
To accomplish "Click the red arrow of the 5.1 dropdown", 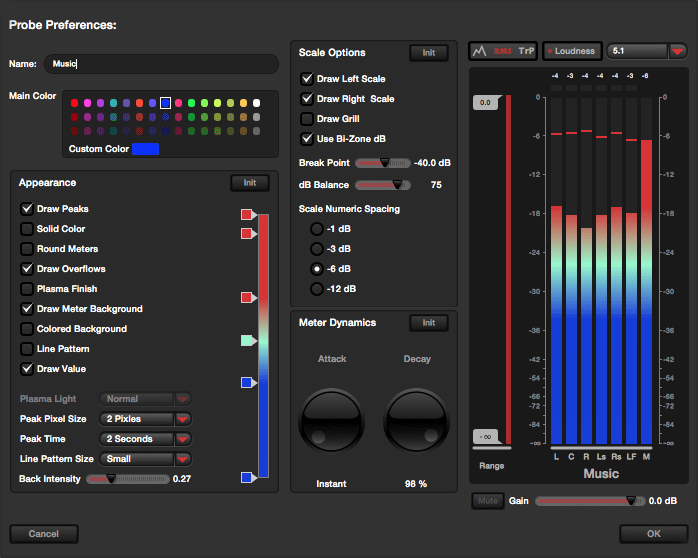I will click(678, 51).
